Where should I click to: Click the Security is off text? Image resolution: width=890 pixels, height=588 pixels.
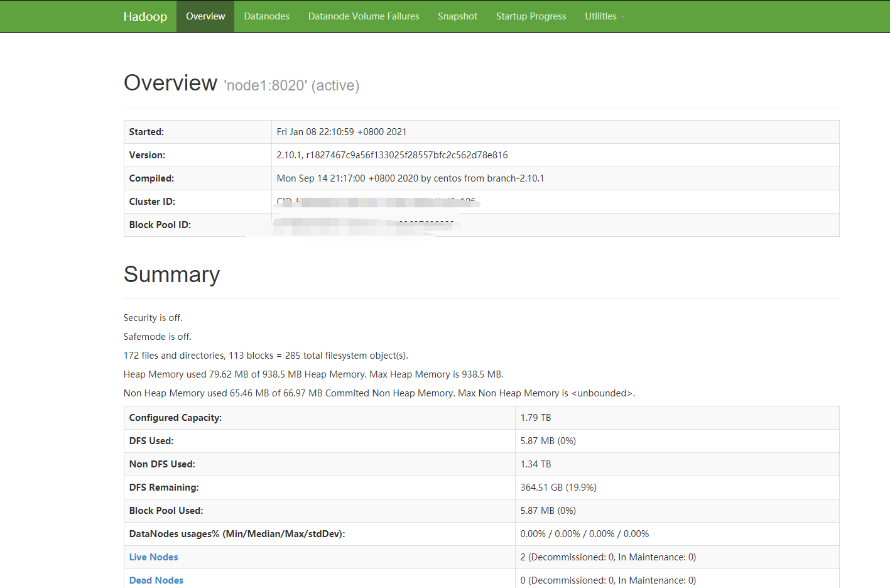click(153, 318)
